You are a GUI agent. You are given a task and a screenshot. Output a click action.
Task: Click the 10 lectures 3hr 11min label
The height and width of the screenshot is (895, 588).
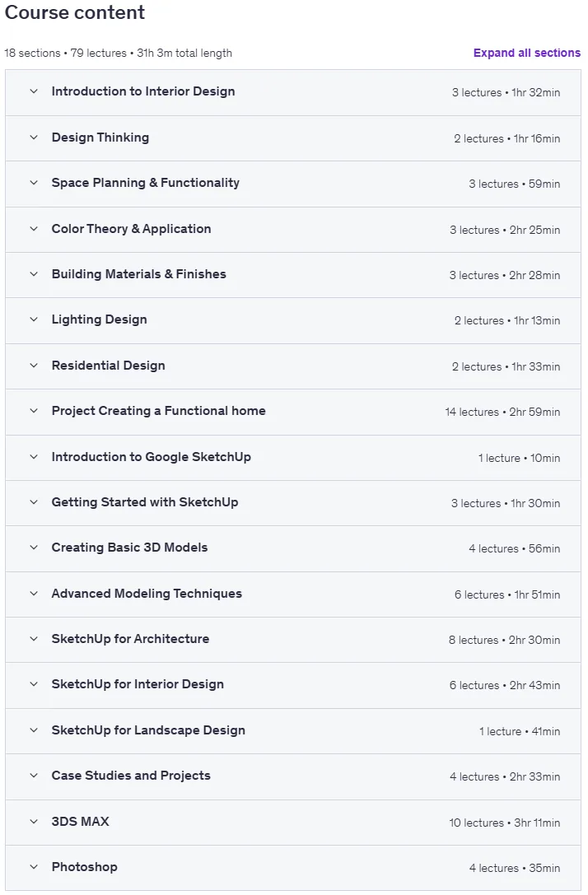pyautogui.click(x=504, y=823)
